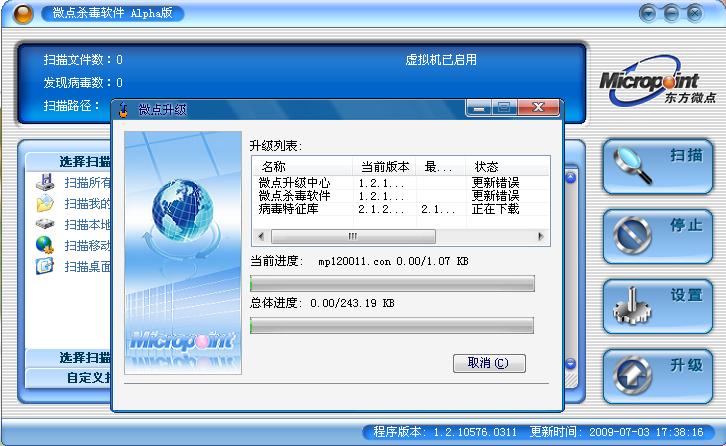Click the Scan (扫描) magnifier button
Viewport: 726px width, 446px height.
pos(657,167)
